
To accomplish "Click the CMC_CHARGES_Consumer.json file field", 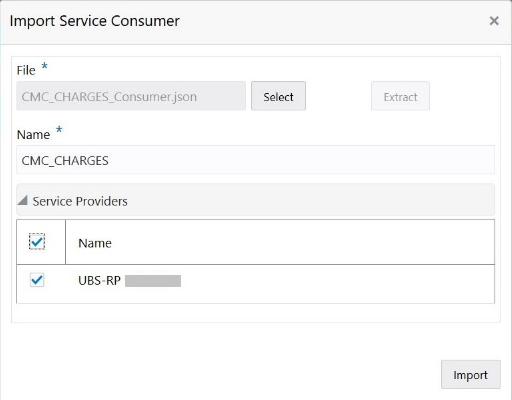I will (x=131, y=96).
